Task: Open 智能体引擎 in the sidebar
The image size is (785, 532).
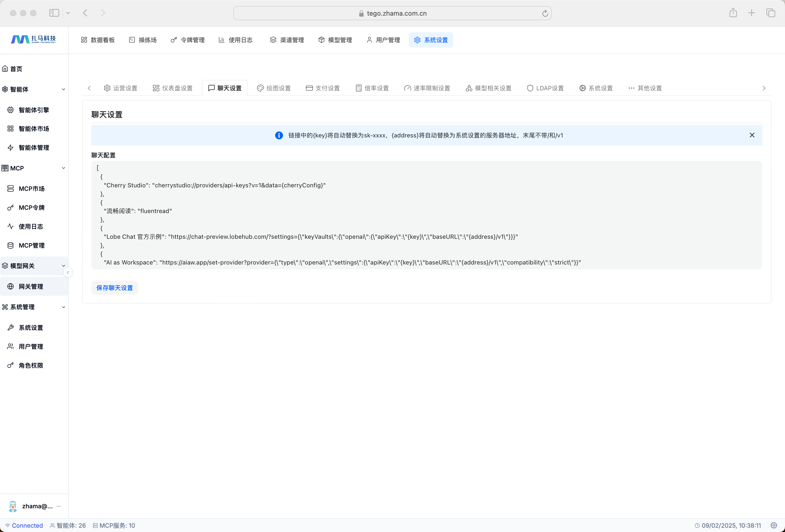Action: tap(34, 110)
